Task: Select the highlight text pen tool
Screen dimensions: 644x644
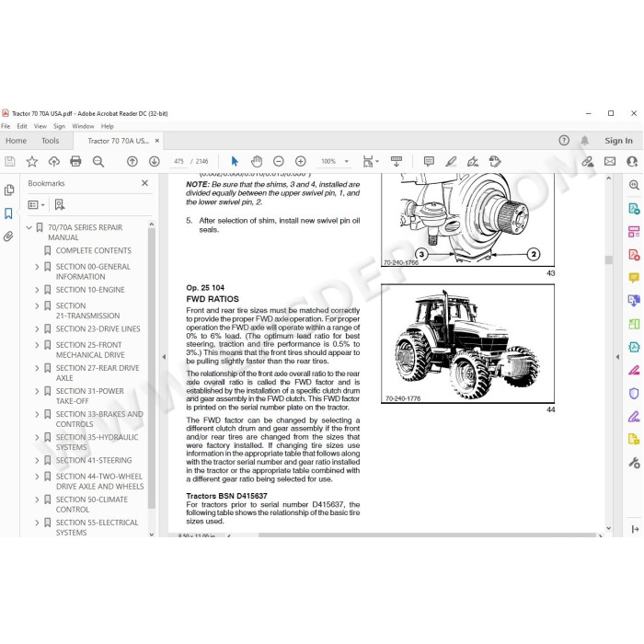Action: pos(451,161)
